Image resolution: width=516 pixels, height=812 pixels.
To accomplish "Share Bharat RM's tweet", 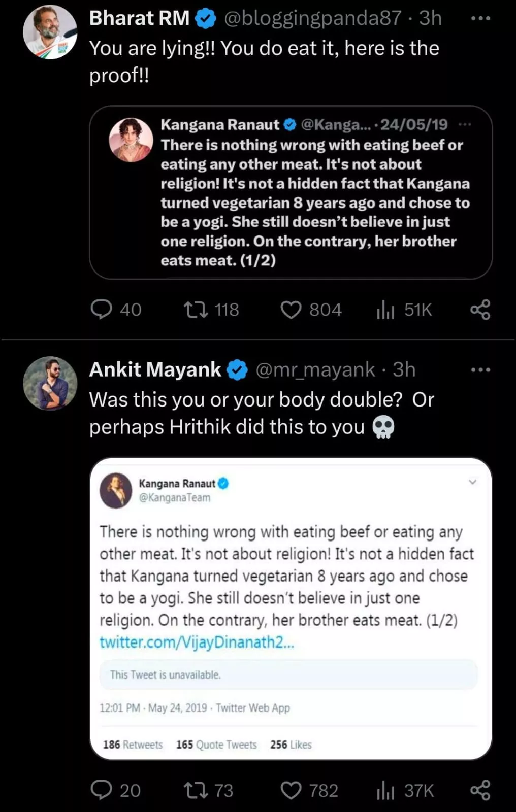I will [x=480, y=309].
